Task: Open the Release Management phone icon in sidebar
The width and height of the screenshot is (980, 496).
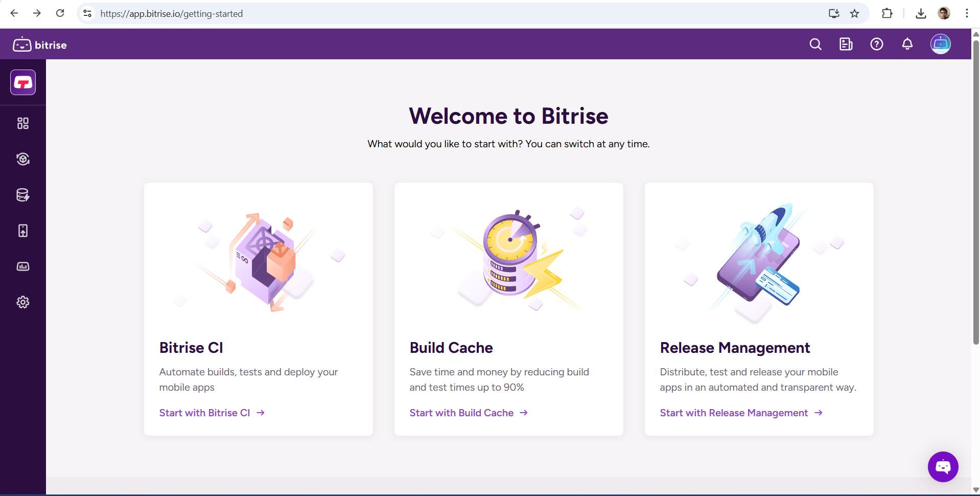Action: point(23,231)
